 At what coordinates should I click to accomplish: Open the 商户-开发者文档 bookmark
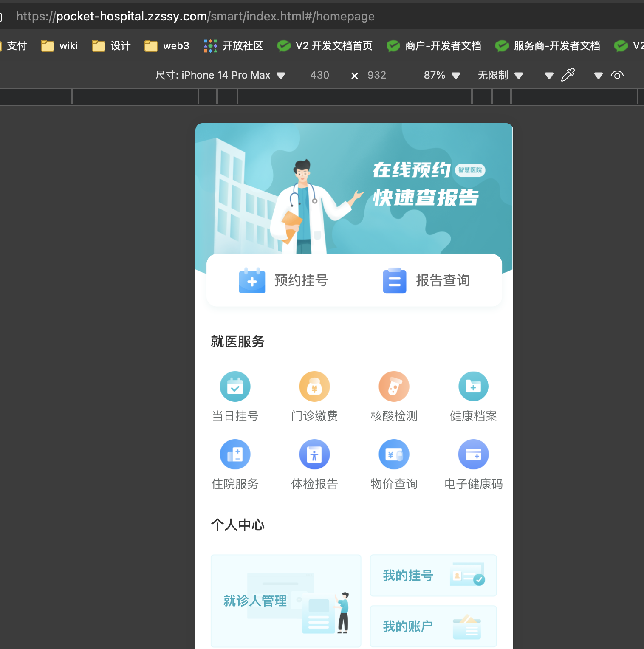434,45
